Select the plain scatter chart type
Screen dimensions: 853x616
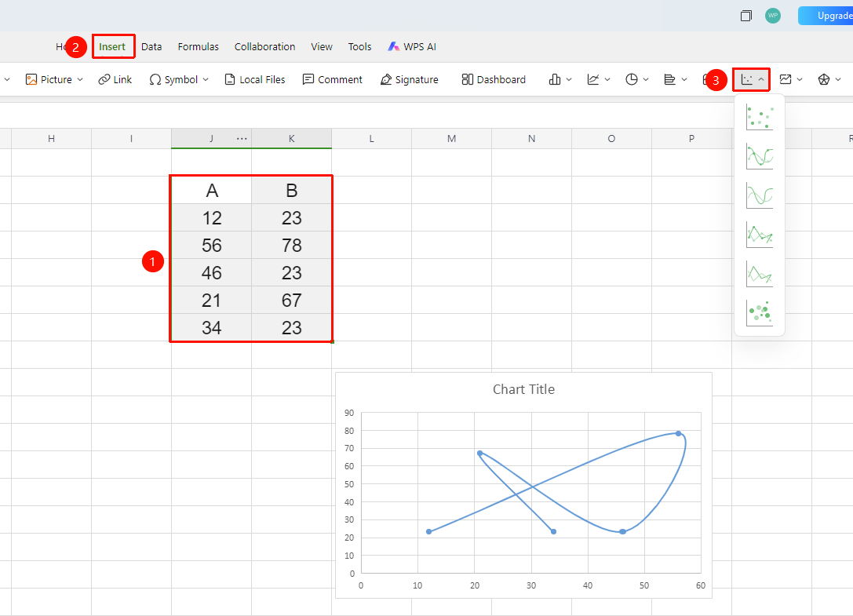click(760, 117)
